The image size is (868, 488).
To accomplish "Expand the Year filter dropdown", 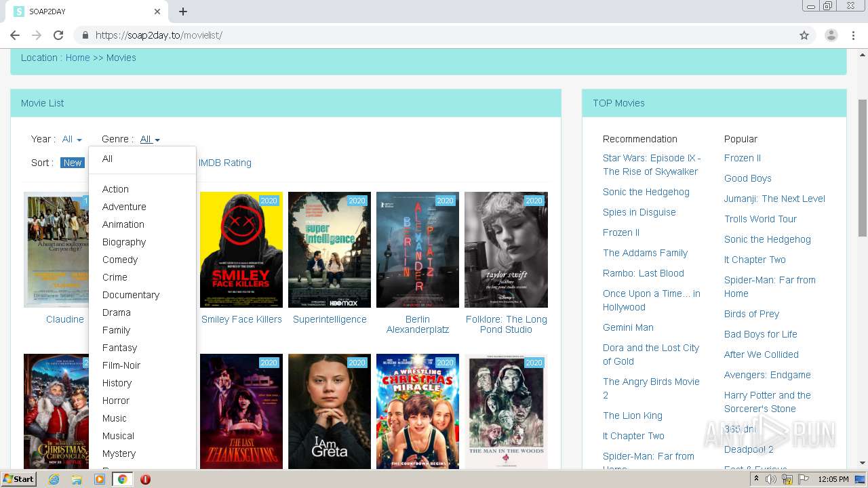I will (72, 139).
